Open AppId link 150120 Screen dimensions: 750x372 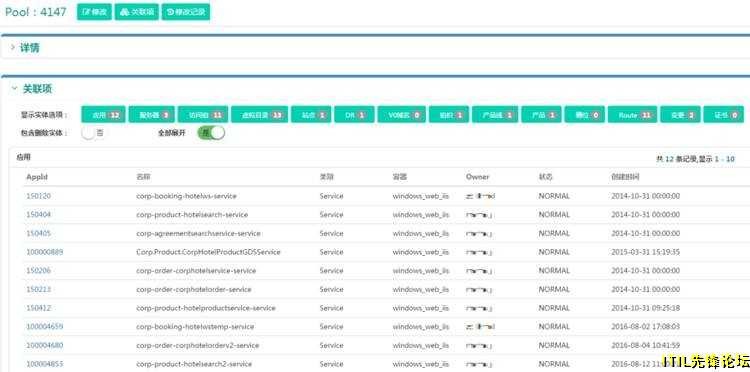38,196
